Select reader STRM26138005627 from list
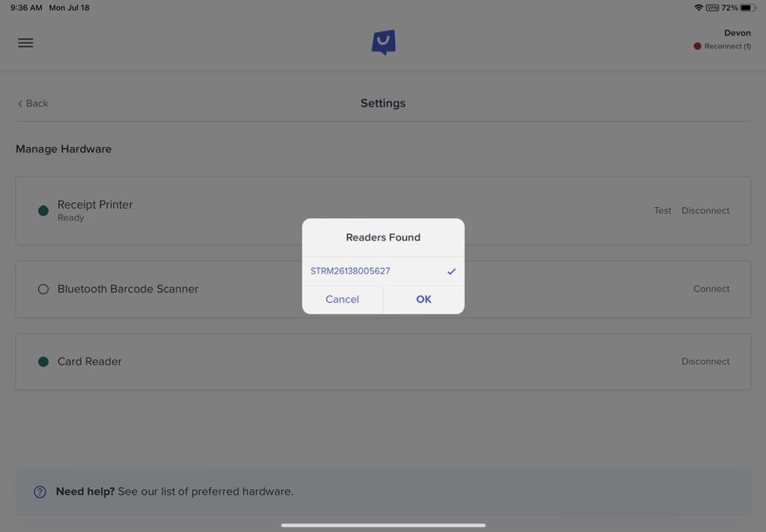 [x=350, y=271]
